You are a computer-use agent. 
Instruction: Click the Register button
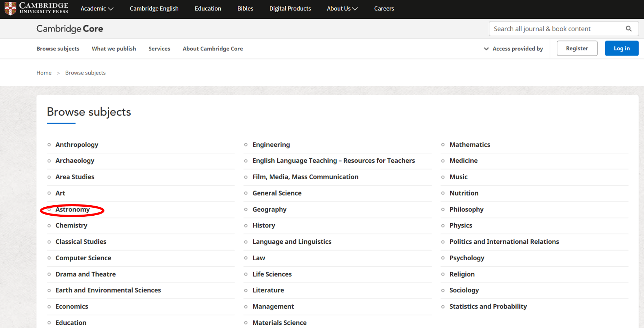(577, 48)
